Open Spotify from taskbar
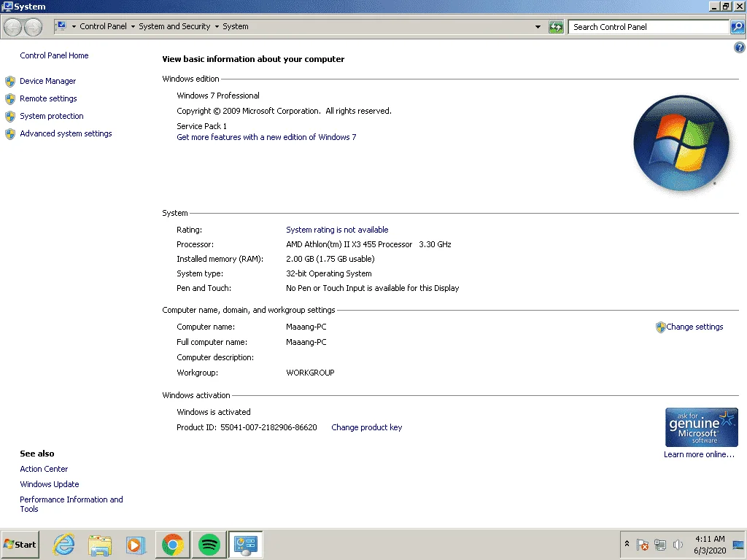 209,544
